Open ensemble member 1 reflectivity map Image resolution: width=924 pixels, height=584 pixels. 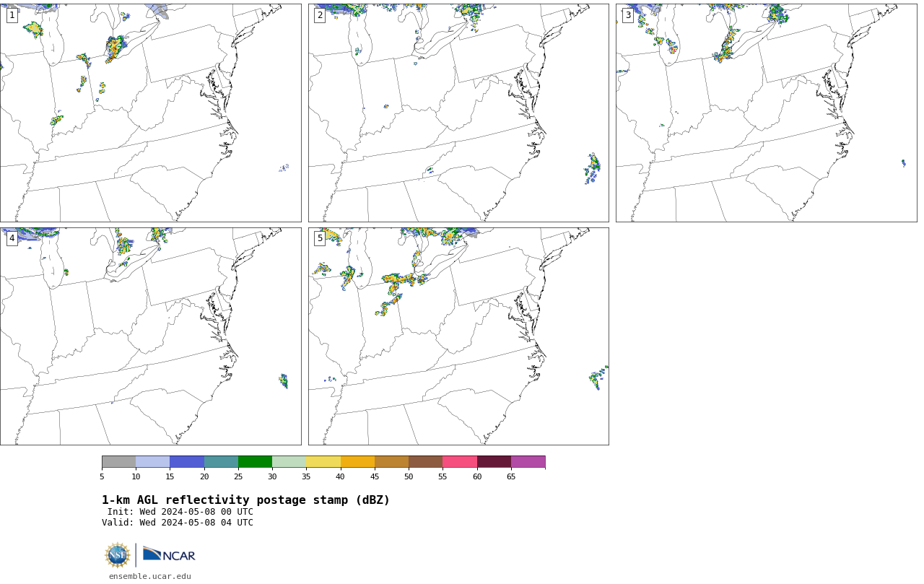[x=151, y=113]
